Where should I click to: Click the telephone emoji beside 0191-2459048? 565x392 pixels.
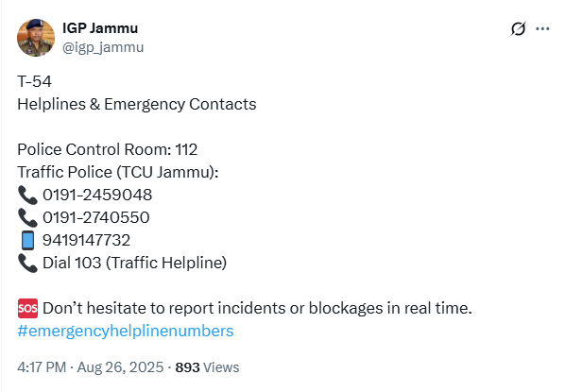click(27, 195)
